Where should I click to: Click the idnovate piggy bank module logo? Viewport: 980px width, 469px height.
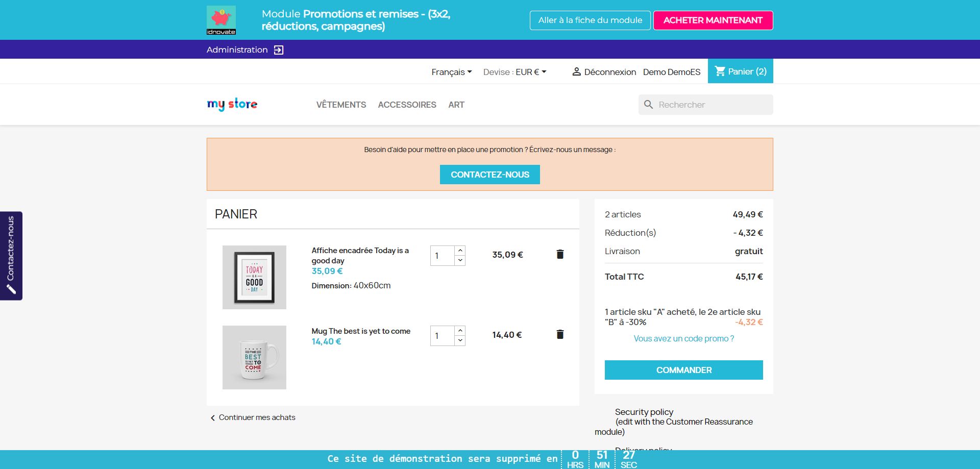[x=221, y=20]
